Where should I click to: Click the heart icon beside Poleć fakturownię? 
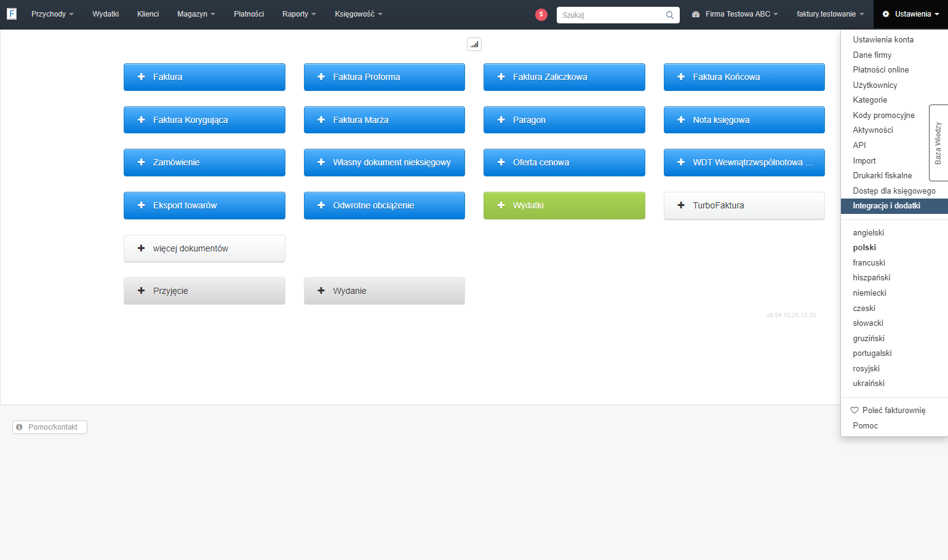coord(854,410)
